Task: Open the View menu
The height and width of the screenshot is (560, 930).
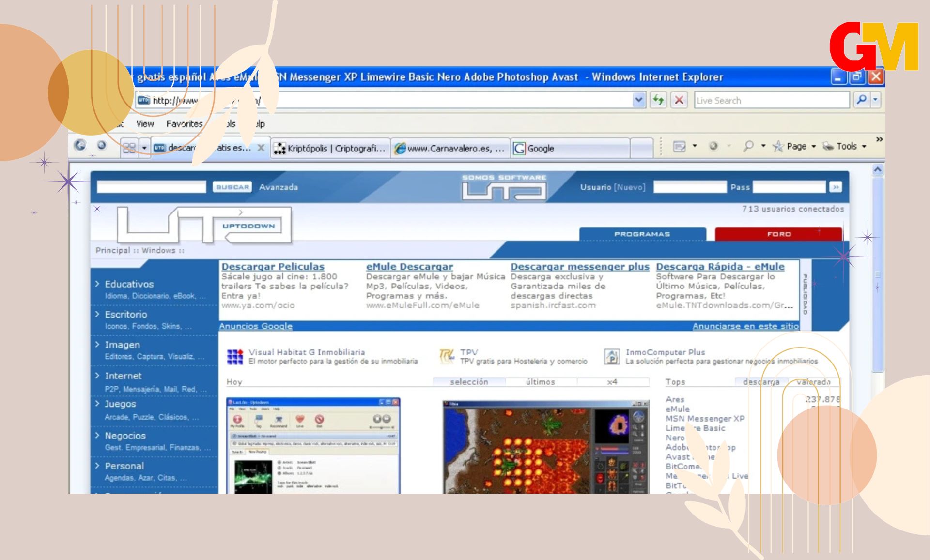Action: click(145, 124)
